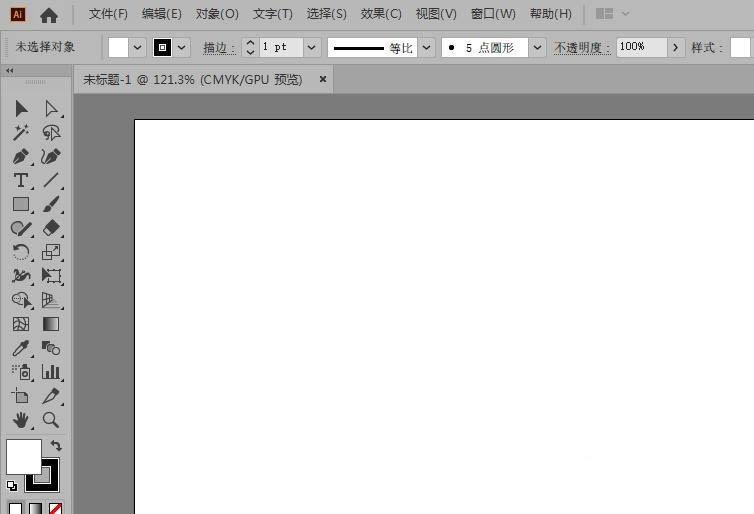Open the 帮助(H) menu

pyautogui.click(x=551, y=14)
